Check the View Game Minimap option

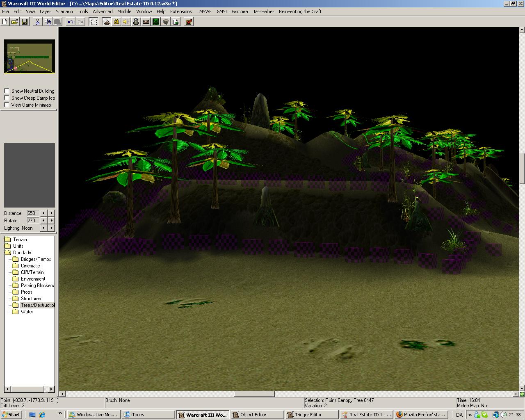(x=7, y=105)
